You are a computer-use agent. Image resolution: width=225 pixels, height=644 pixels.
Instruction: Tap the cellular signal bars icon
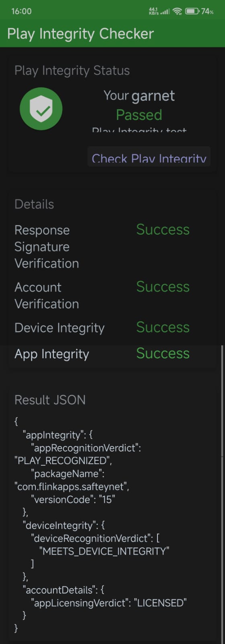[165, 12]
